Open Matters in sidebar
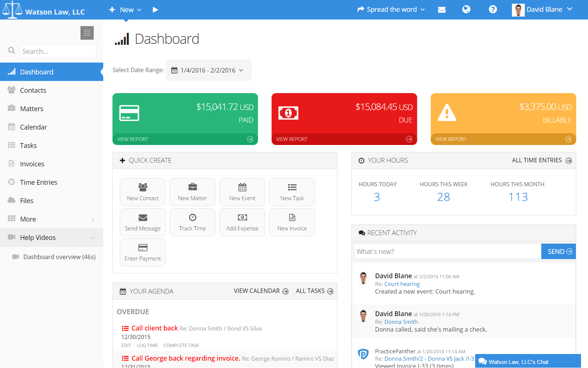 [51, 109]
